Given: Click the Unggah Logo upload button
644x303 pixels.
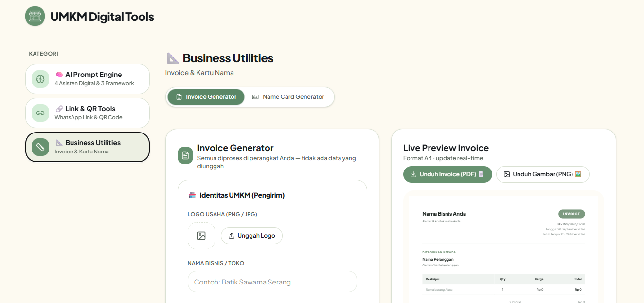Looking at the screenshot, I should point(252,236).
